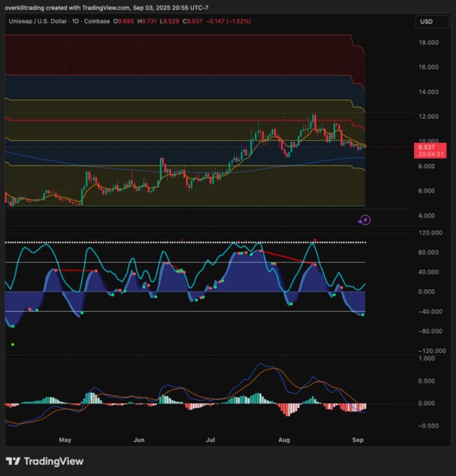This screenshot has height=476, width=456.
Task: Click the −80.000 oscillator scale label
Action: [x=430, y=331]
